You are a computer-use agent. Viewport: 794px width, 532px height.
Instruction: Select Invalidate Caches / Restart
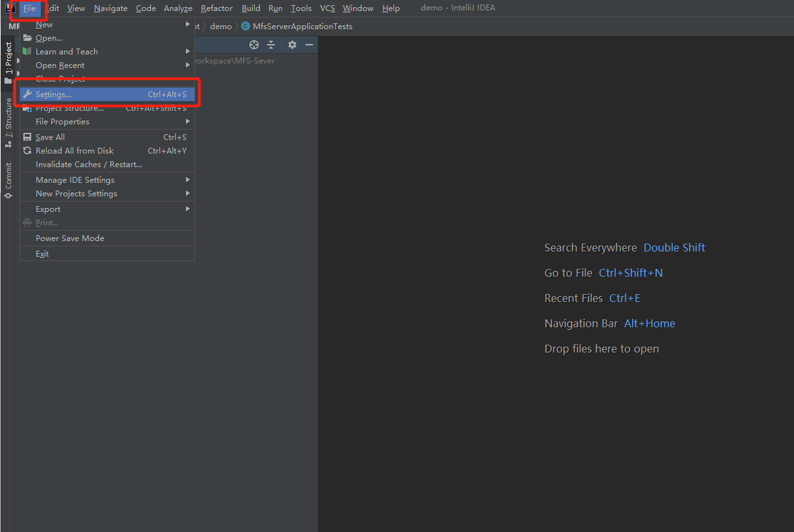click(89, 164)
